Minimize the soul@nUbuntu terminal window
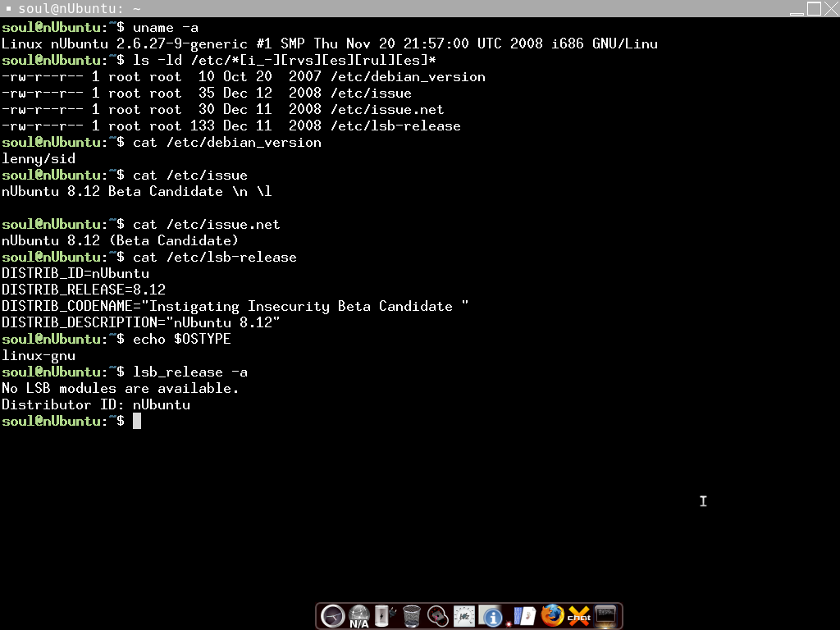The image size is (840, 630). [797, 9]
